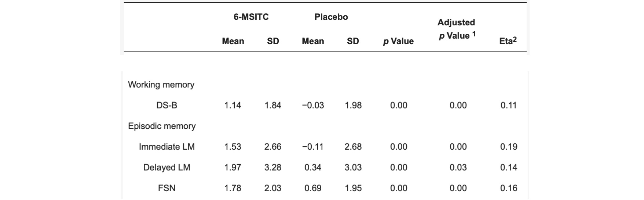644x200 pixels.
Task: Click the Immediate LM Eta2 value 0.19
Action: 509,147
